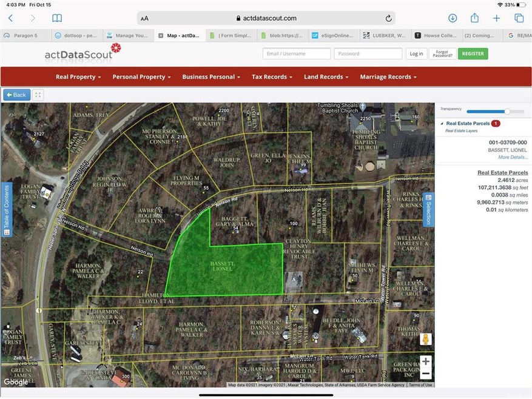Zoom in with the map plus button
Screen dimensions: 532x399
pyautogui.click(x=425, y=361)
